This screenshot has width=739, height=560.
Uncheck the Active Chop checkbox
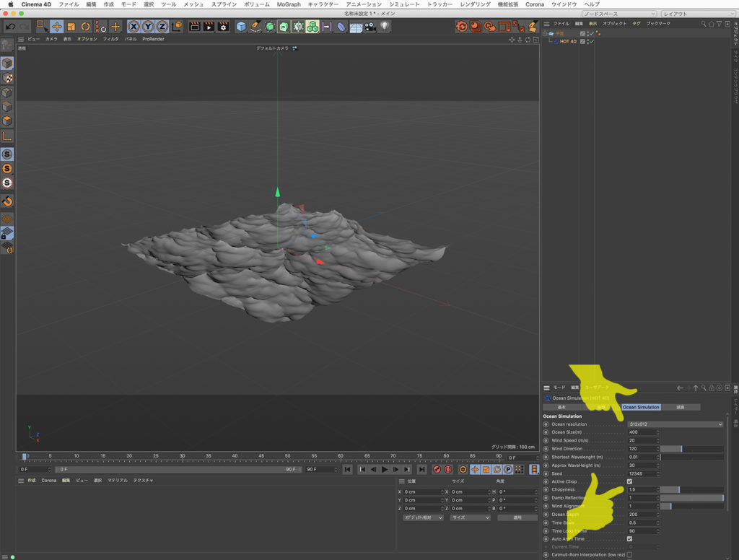[x=630, y=481]
